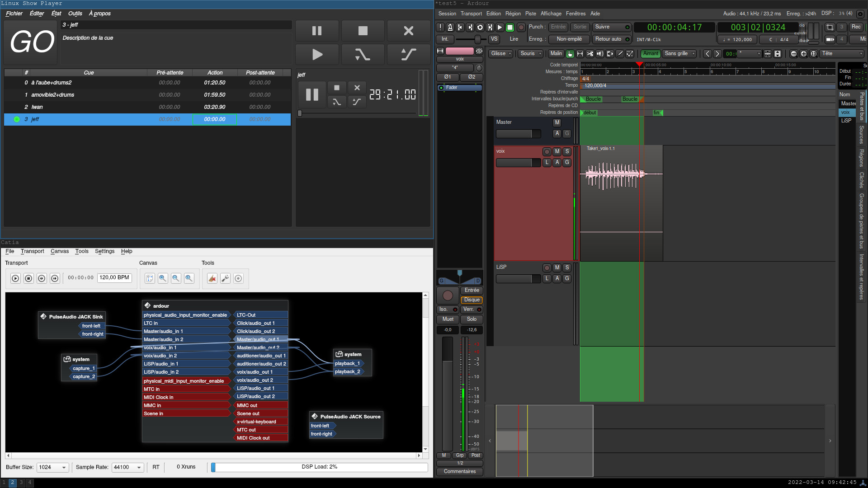This screenshot has height=488, width=868.
Task: Click the Catia clear Xruns broom icon
Action: click(212, 278)
